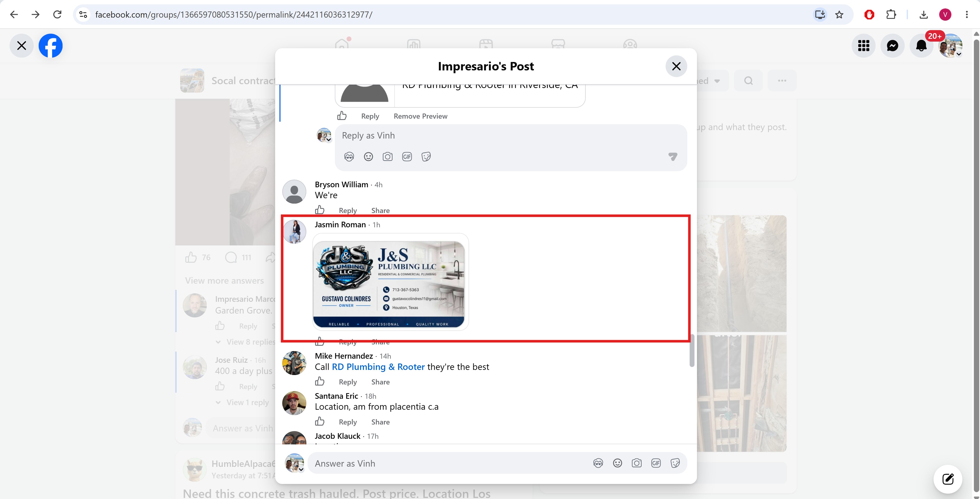Open Santana Eric's profile picture

coord(294,403)
